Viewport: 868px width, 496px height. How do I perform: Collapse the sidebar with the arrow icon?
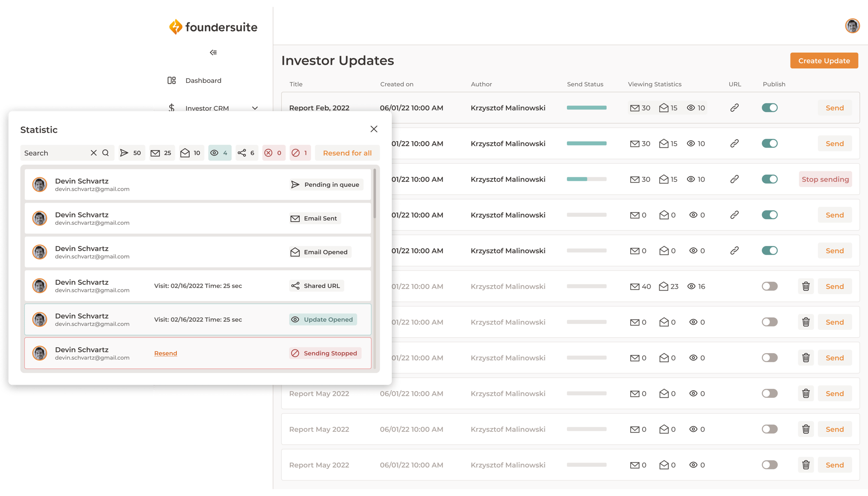[213, 52]
